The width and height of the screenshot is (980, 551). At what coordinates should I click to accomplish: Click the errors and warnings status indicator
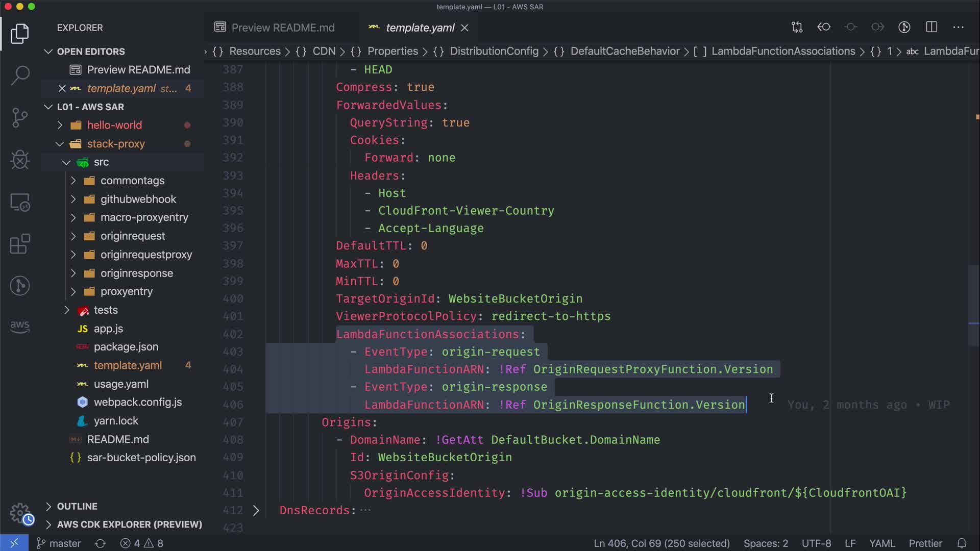coord(142,543)
